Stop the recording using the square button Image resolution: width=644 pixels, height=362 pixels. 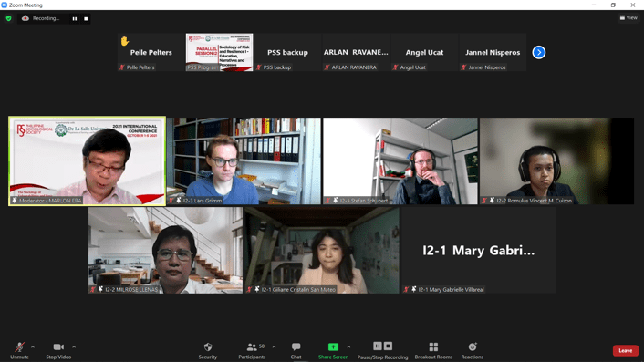86,18
